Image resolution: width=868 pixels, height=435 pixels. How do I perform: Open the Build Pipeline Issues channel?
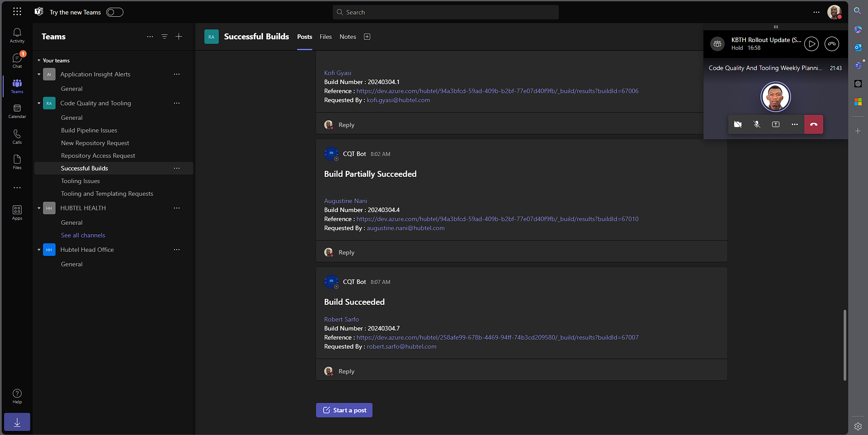pyautogui.click(x=89, y=130)
